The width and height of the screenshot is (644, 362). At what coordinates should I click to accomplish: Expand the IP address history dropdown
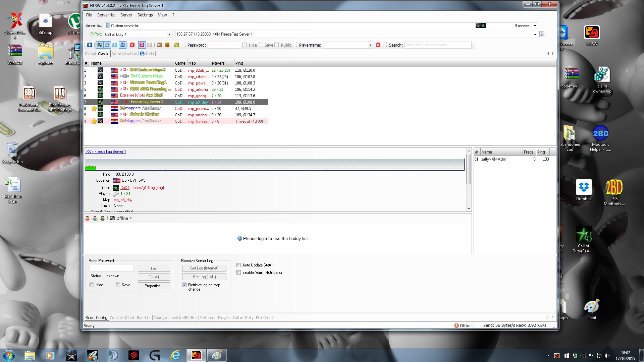[x=535, y=35]
